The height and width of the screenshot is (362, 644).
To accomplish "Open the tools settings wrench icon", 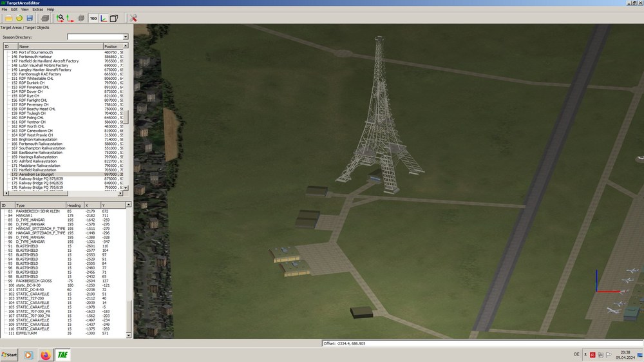I will click(133, 18).
